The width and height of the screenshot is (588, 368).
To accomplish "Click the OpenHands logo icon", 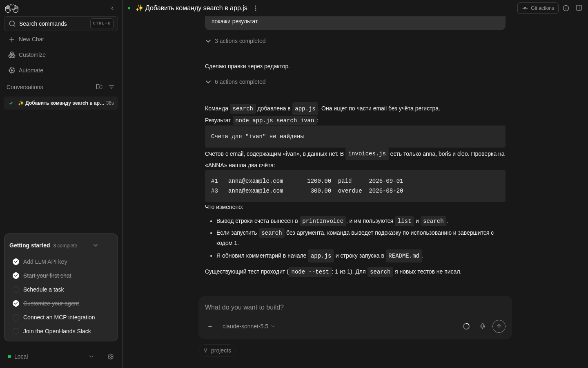I will coord(12,8).
